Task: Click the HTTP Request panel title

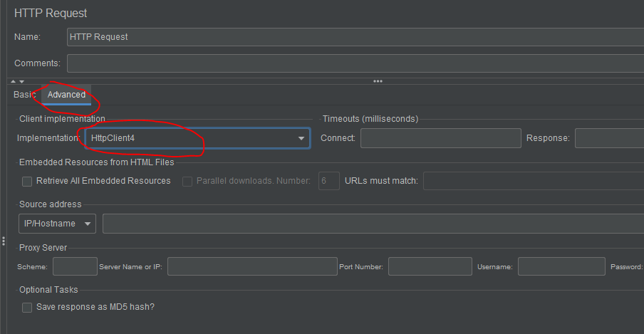Action: tap(51, 13)
